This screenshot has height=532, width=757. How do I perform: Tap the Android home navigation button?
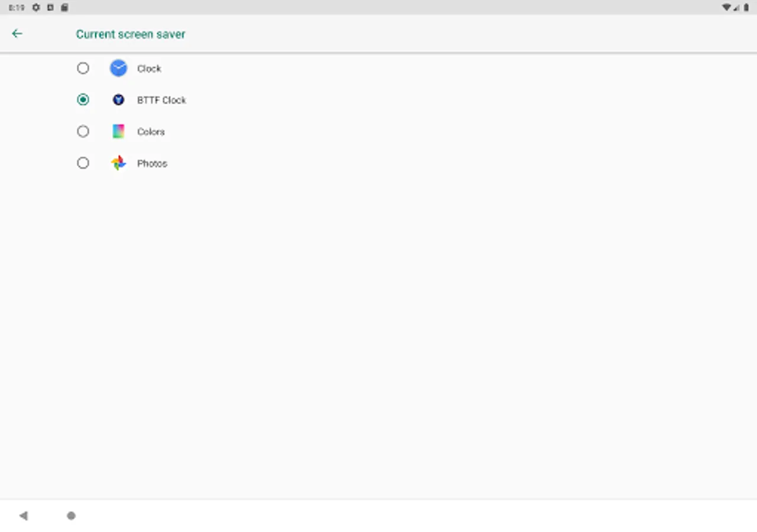[x=71, y=516]
